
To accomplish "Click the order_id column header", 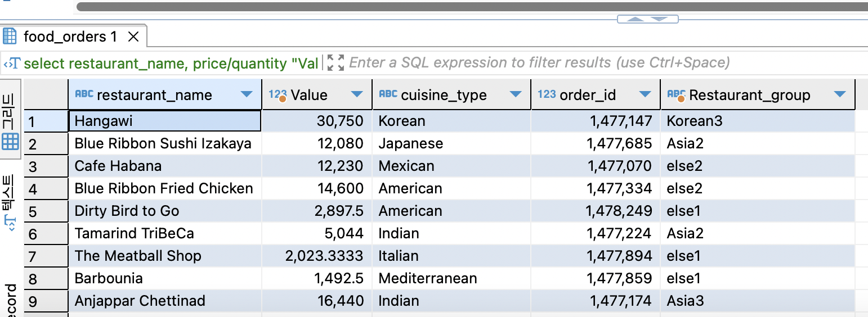I will (x=596, y=94).
